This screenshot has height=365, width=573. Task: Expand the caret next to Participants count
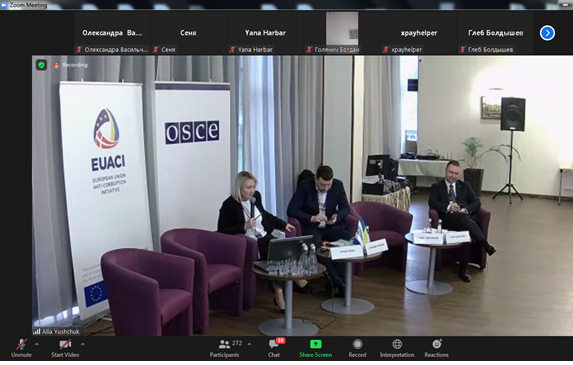pyautogui.click(x=249, y=344)
